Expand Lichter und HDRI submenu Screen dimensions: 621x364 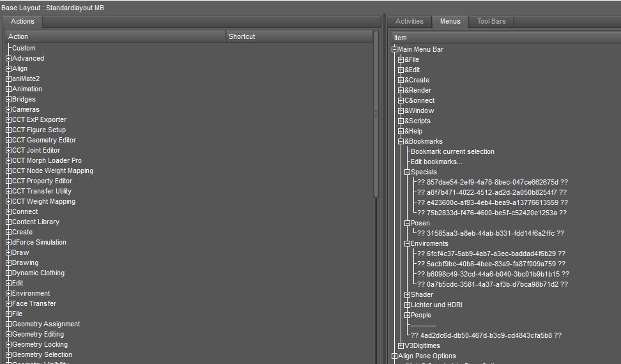pos(407,305)
